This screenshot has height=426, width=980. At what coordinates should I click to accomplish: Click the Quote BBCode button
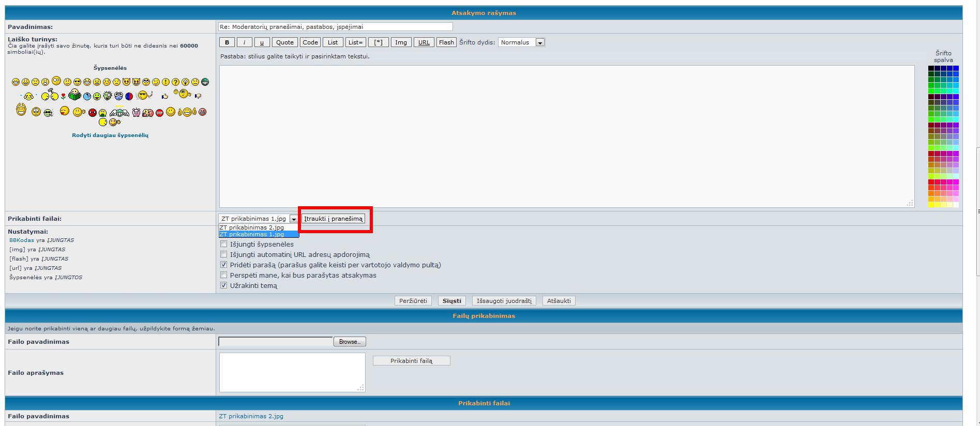(284, 42)
